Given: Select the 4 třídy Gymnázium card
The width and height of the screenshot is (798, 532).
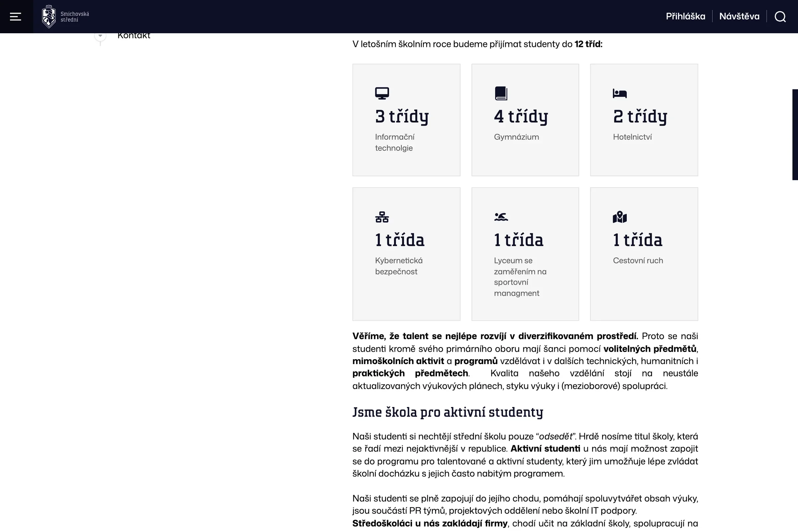Looking at the screenshot, I should point(525,120).
